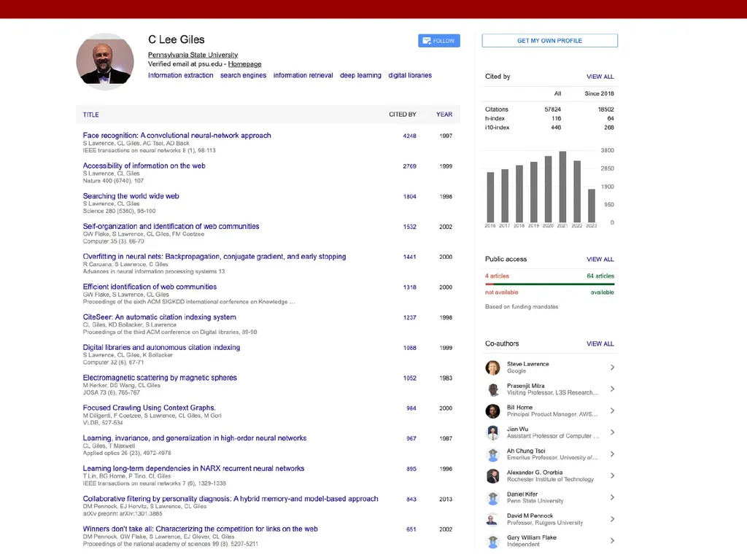Viewport: 747px width, 560px height.
Task: Sort publications by Cited By header
Action: pos(403,114)
